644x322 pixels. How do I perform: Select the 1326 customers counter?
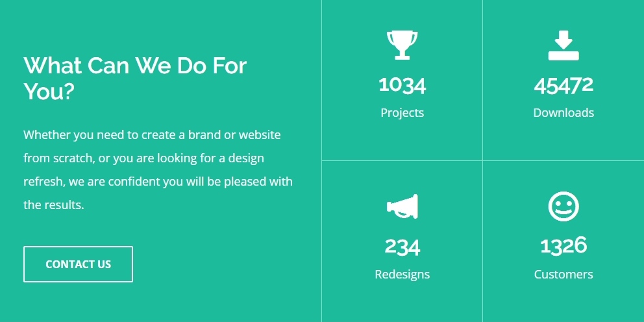(x=563, y=245)
